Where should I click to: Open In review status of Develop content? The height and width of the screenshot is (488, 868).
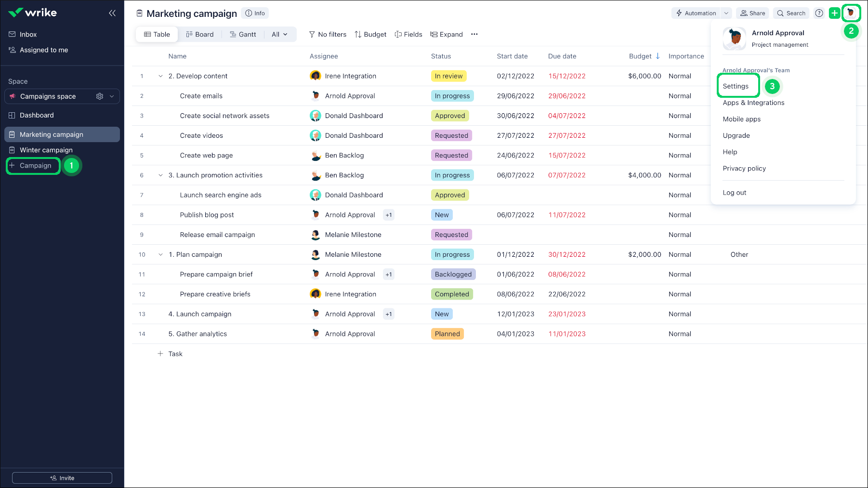pos(448,76)
